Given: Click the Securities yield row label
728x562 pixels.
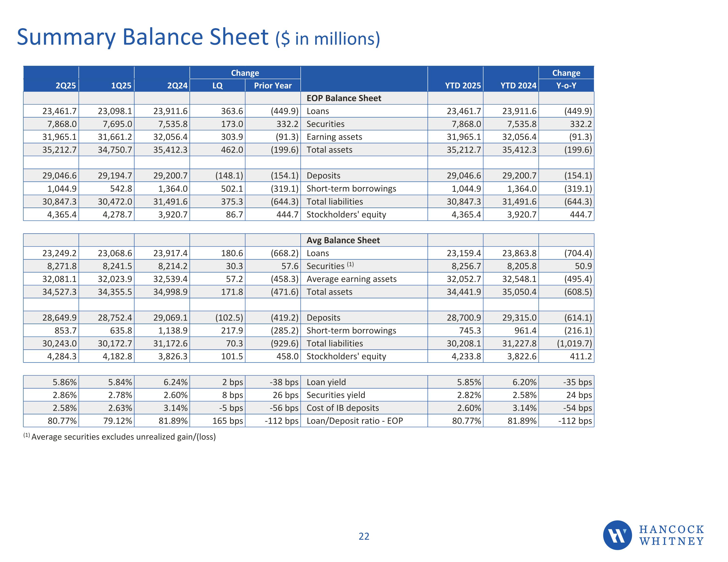Looking at the screenshot, I should 336,395.
